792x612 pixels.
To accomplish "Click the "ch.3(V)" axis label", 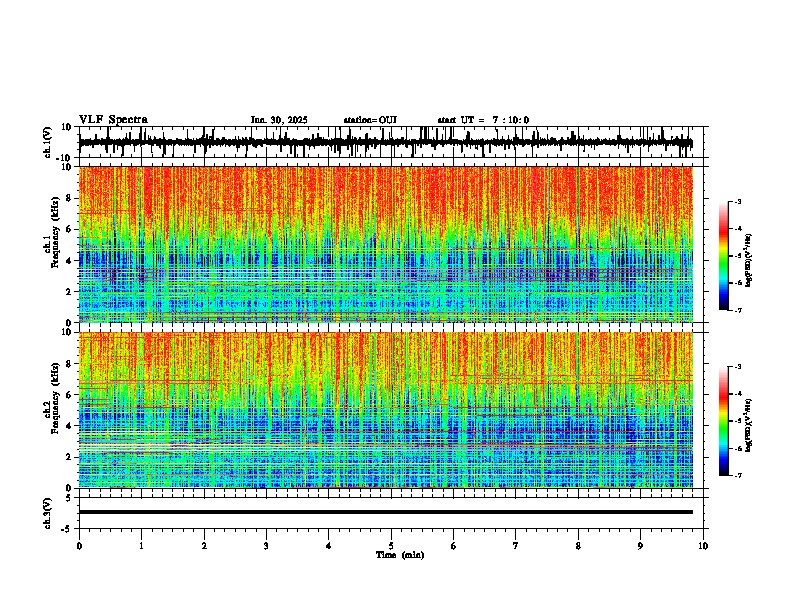I will click(48, 513).
